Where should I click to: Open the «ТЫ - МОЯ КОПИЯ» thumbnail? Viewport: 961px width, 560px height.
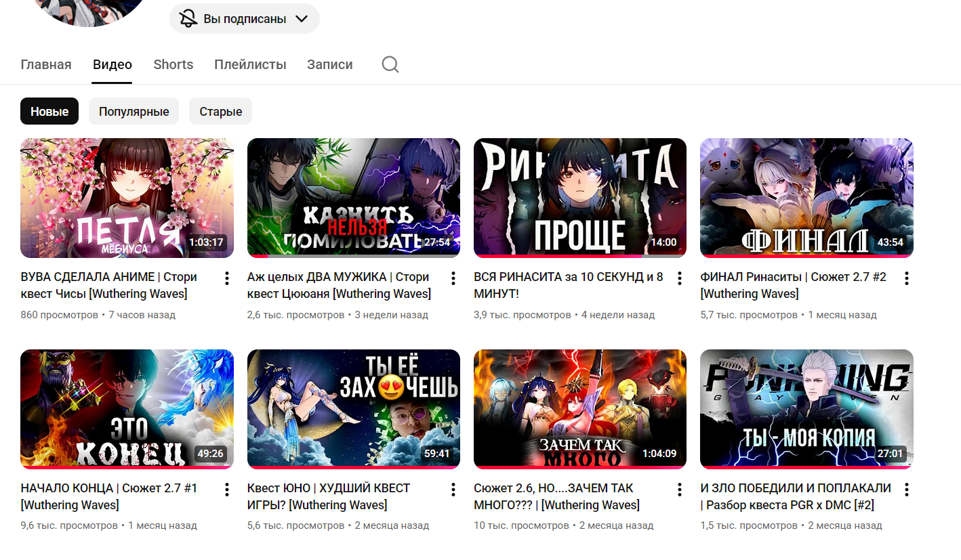tap(806, 409)
